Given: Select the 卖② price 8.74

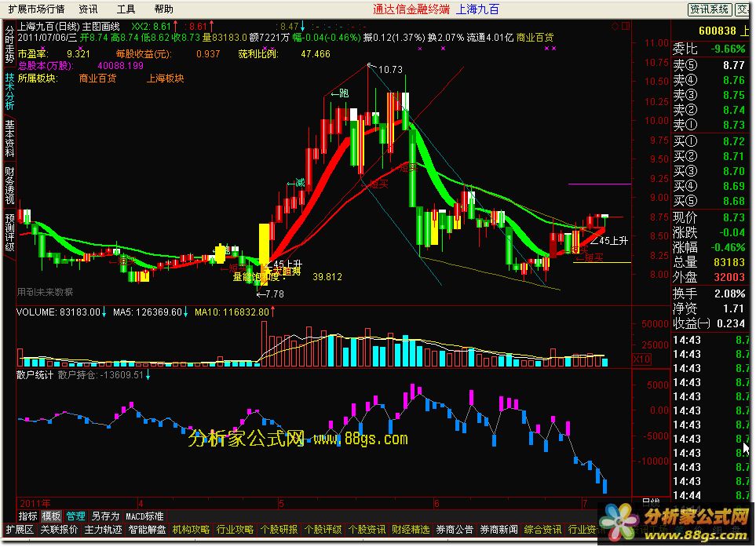Looking at the screenshot, I should (733, 110).
